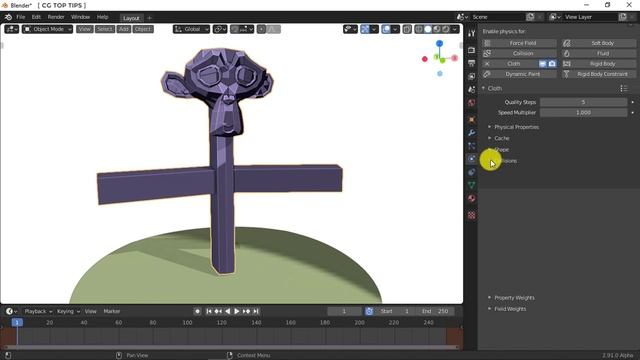
Task: Toggle auto keying record button
Action: click(x=198, y=311)
